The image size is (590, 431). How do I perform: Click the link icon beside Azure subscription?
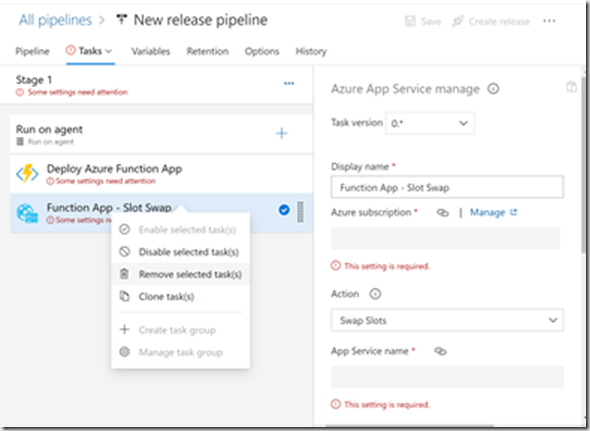pyautogui.click(x=442, y=213)
